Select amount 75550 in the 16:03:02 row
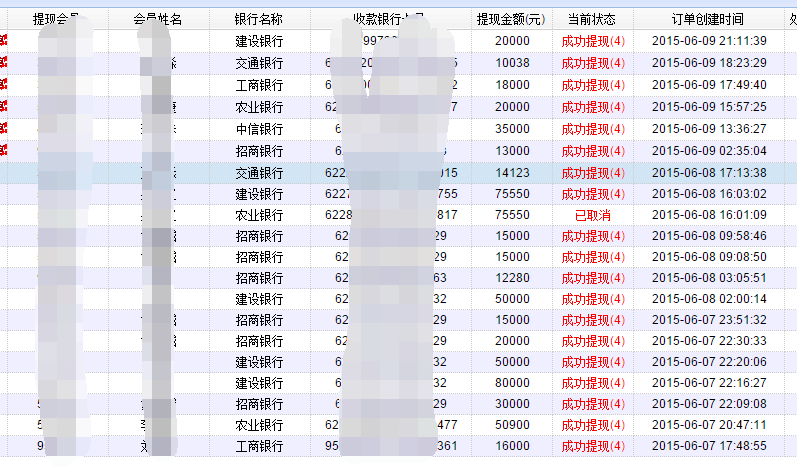The width and height of the screenshot is (797, 471). (512, 194)
